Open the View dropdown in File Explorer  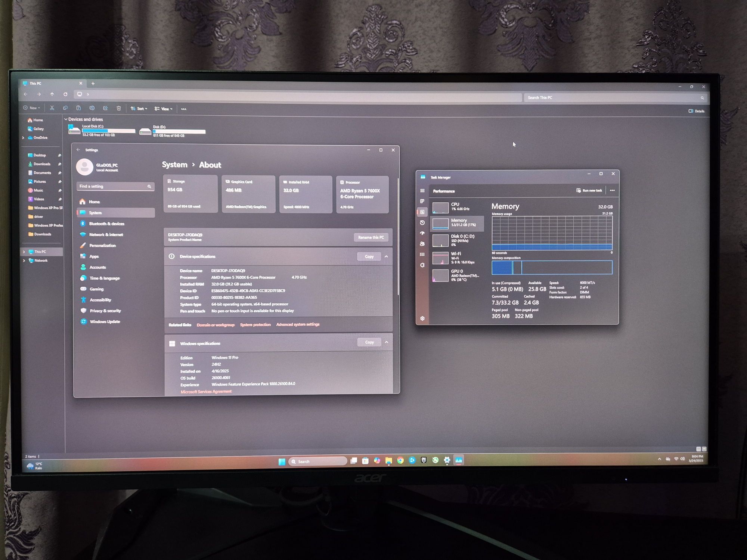[164, 109]
